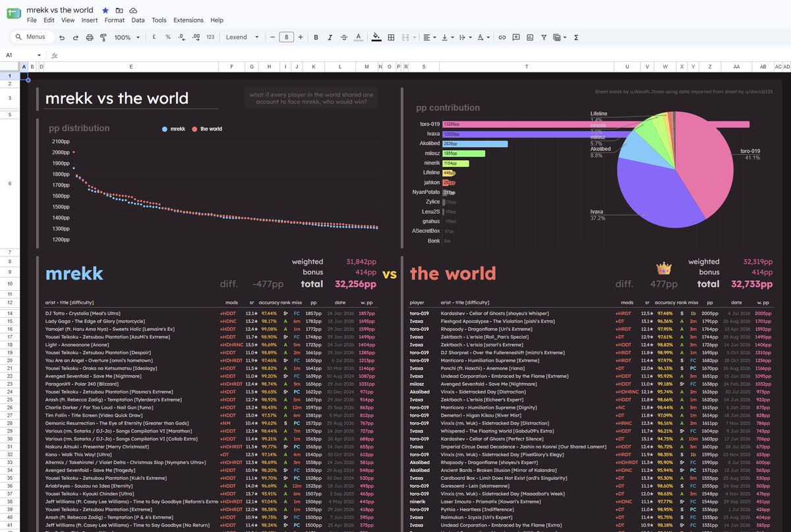Open the 100% zoom dropdown
The width and height of the screenshot is (791, 532).
[127, 38]
